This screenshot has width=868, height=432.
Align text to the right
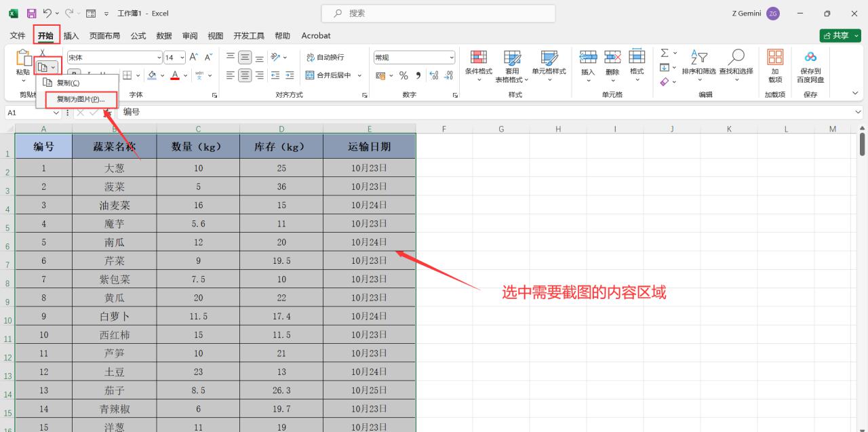point(259,75)
